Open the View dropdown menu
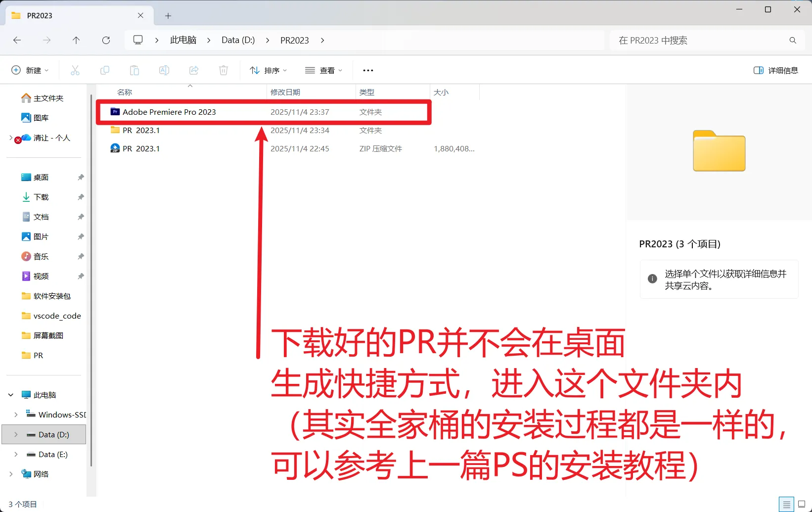 pyautogui.click(x=324, y=70)
